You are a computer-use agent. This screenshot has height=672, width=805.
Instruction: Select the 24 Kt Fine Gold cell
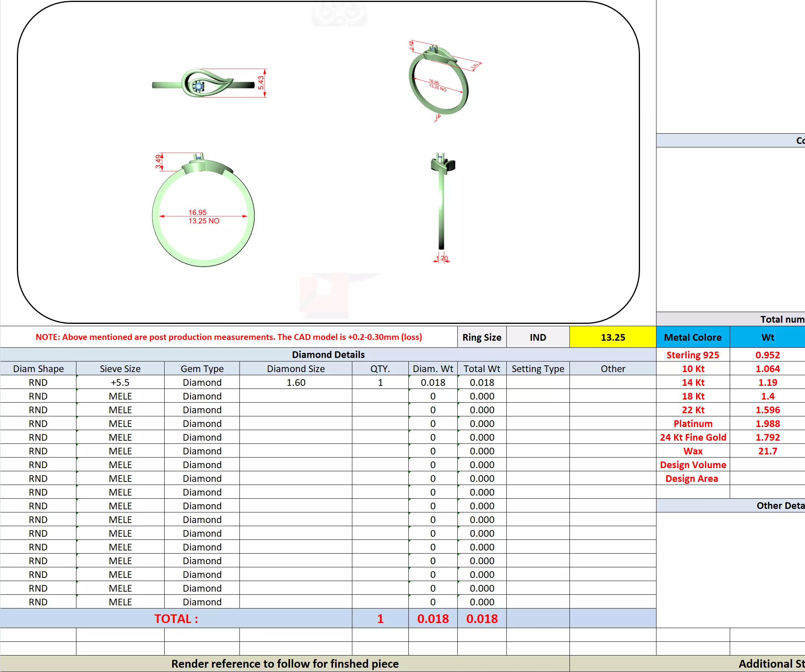pyautogui.click(x=693, y=437)
